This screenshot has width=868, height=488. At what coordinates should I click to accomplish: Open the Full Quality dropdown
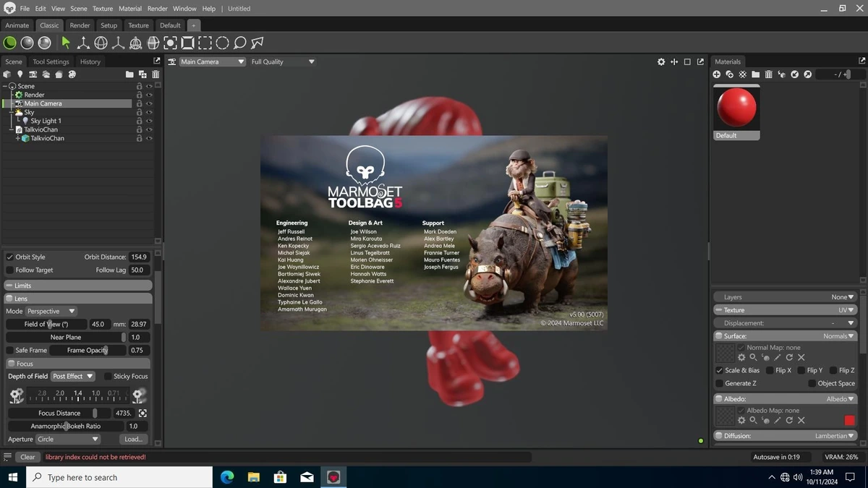pyautogui.click(x=283, y=61)
